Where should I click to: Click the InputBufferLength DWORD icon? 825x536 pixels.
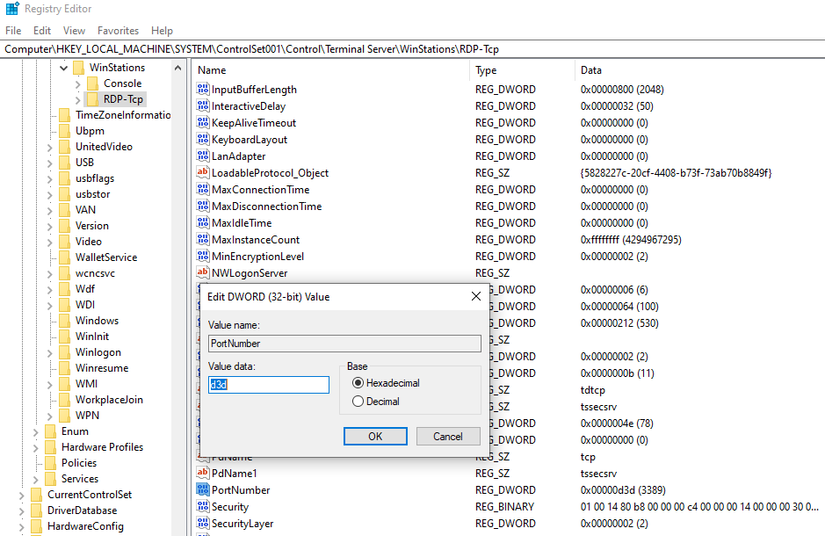tap(203, 89)
